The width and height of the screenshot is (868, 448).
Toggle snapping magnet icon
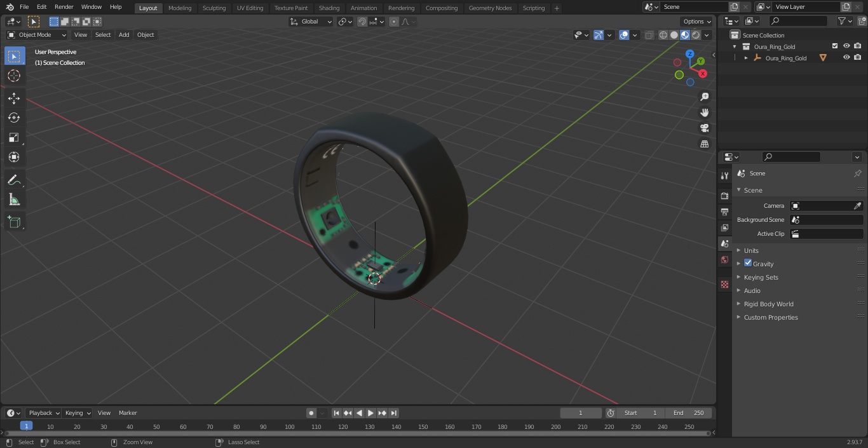[x=362, y=22]
